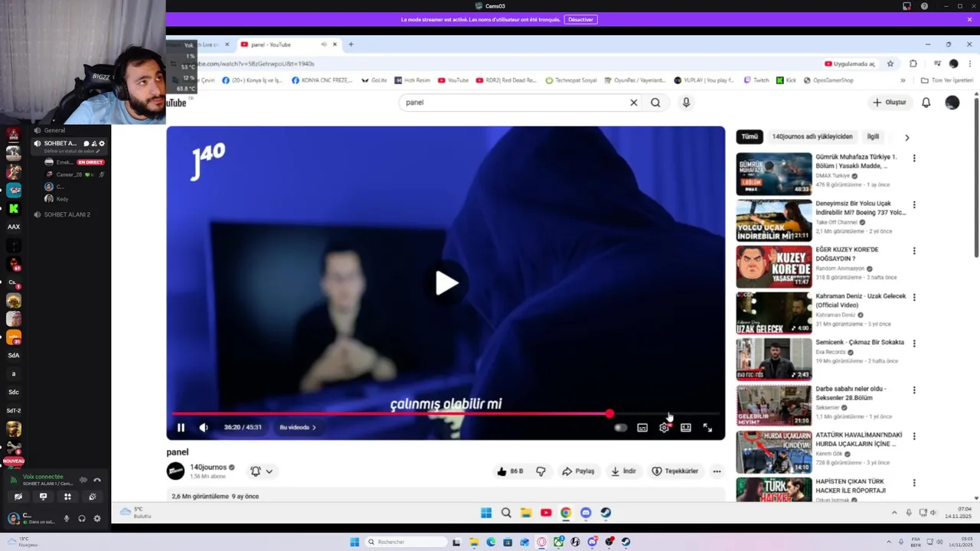Viewport: 980px width, 551px height.
Task: Open YouTube account avatar menu
Action: pyautogui.click(x=952, y=103)
